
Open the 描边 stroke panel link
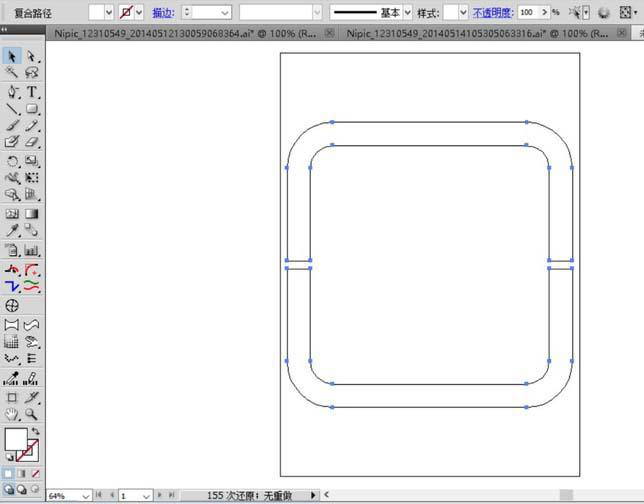(x=163, y=13)
